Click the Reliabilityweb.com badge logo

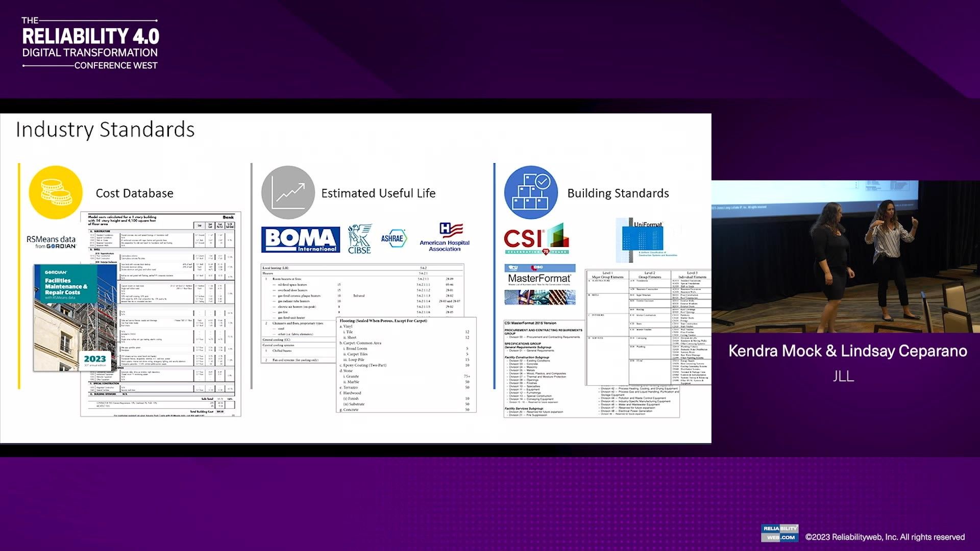tap(779, 533)
